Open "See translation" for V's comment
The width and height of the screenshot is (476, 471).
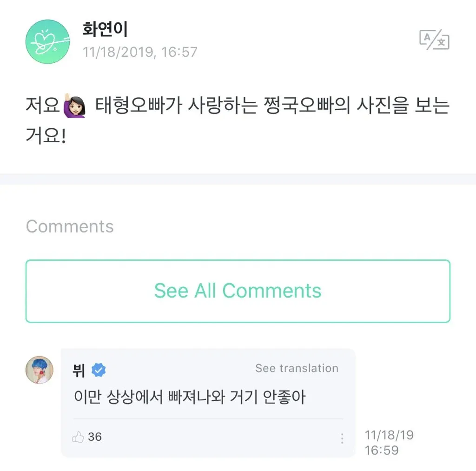tap(297, 368)
